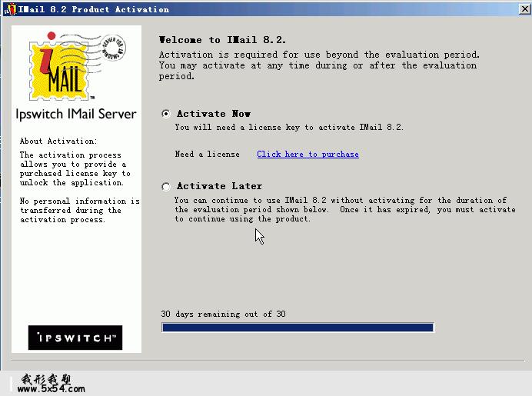The height and width of the screenshot is (396, 532).
Task: Click the IMail title bar application icon
Action: [10, 9]
